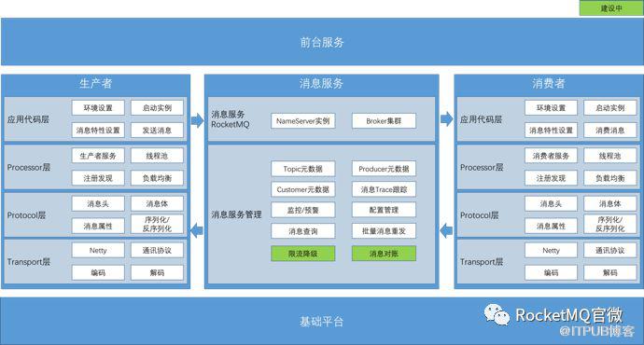Select the green 消息对账 box

(384, 254)
